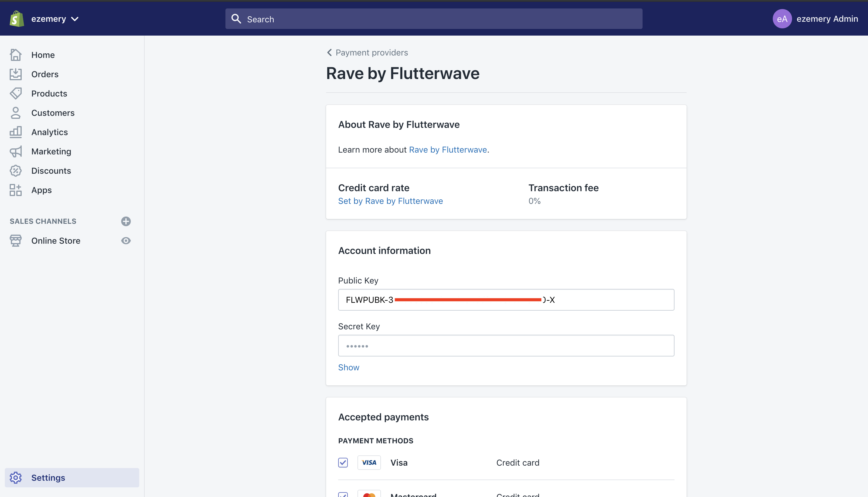Click the Credit card text beside Visa
Screen dimensions: 868x497
(x=518, y=463)
